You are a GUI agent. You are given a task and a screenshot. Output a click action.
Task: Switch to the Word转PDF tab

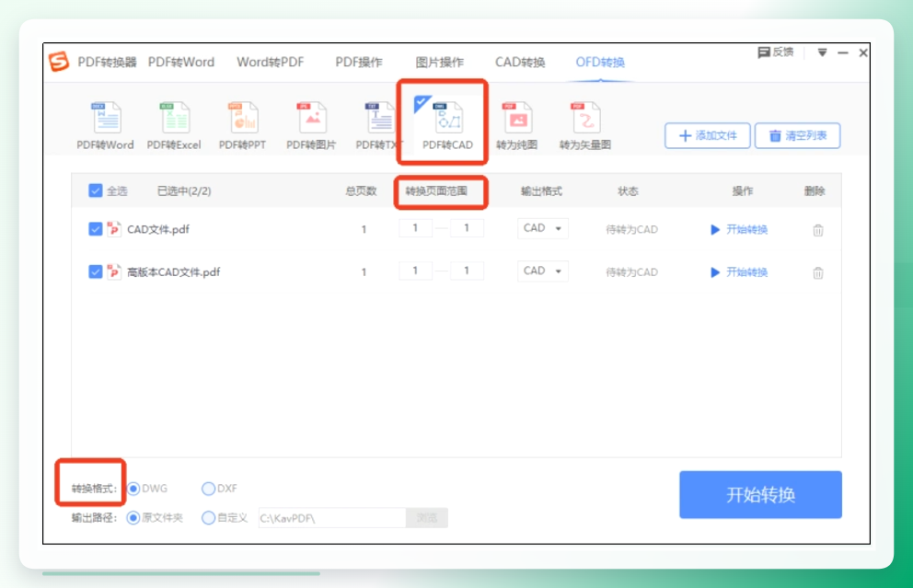271,62
